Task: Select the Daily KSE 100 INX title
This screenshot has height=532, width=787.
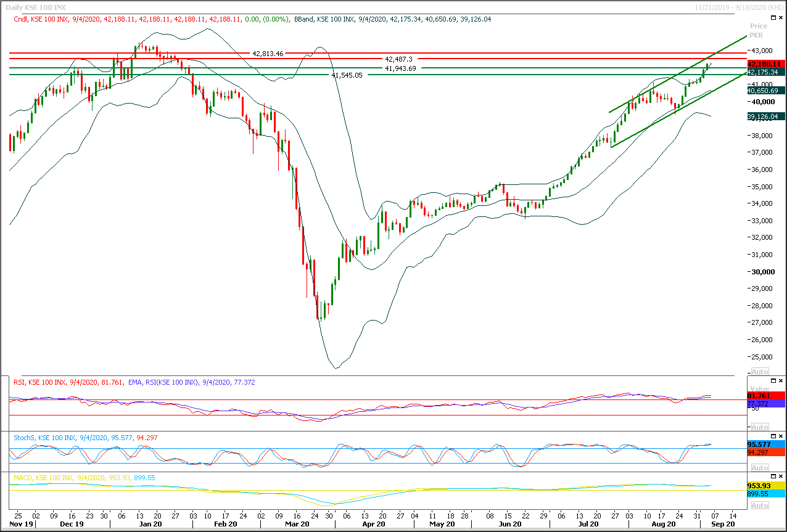Action: [35, 7]
